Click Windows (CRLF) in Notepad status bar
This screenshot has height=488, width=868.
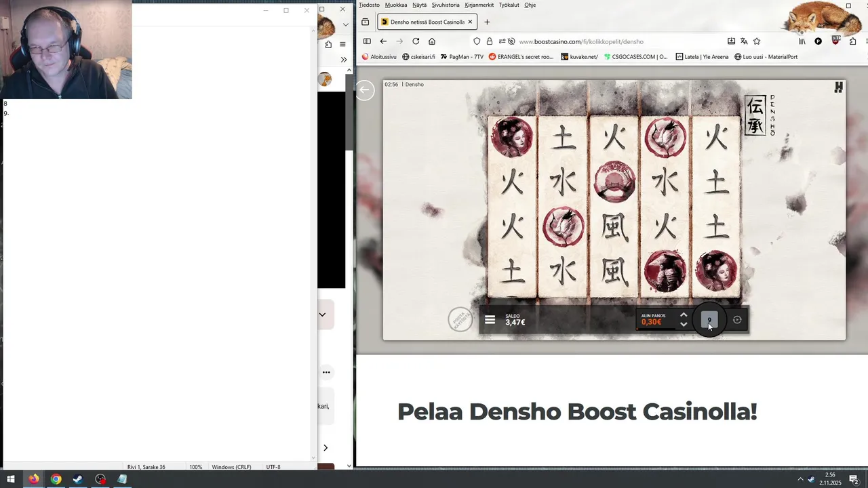point(231,467)
